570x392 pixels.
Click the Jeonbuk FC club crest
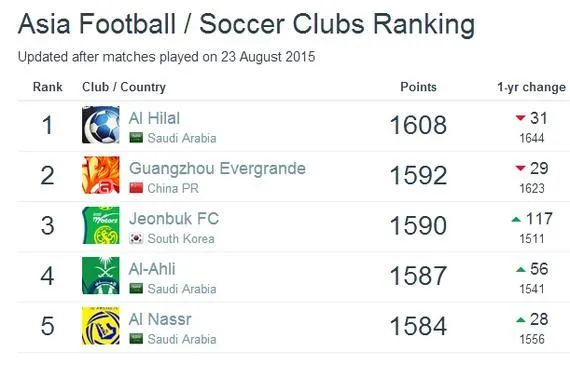(101, 225)
